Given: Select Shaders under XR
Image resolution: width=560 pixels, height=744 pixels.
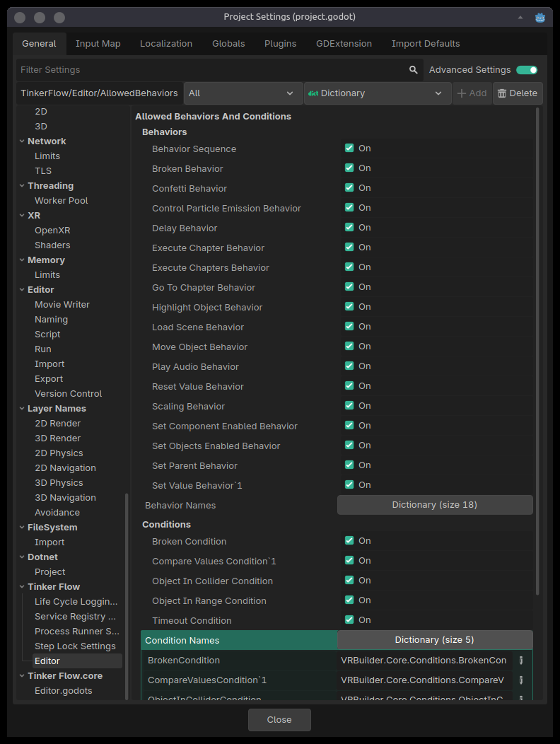Looking at the screenshot, I should [52, 245].
